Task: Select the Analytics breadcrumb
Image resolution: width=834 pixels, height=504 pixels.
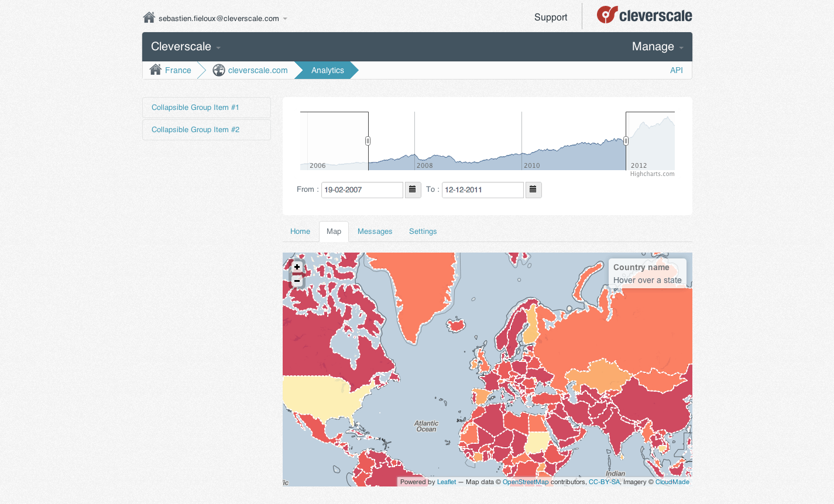Action: click(328, 70)
